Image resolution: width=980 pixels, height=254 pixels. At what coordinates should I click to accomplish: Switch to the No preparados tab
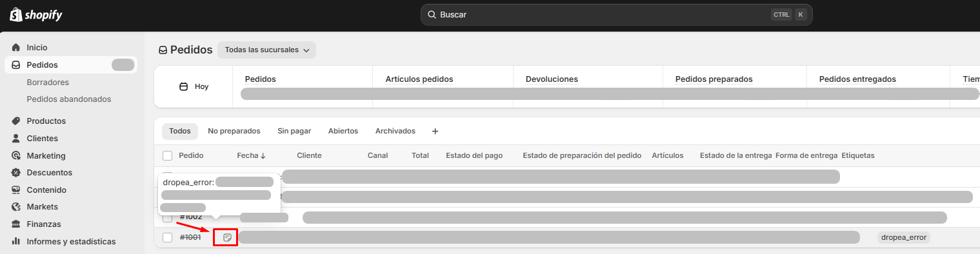click(x=234, y=131)
